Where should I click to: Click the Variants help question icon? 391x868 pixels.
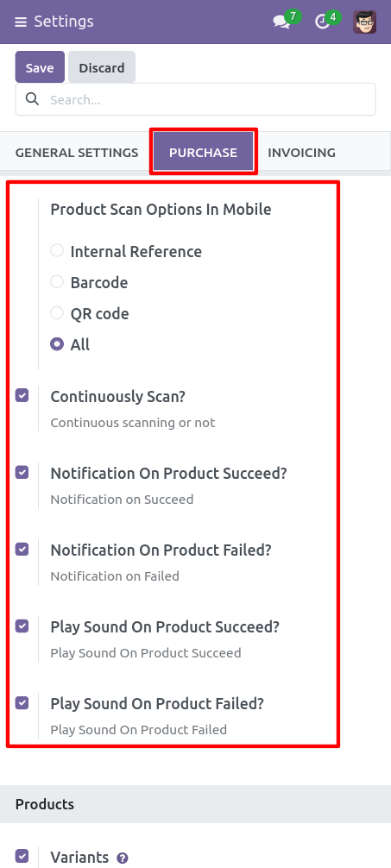[123, 859]
